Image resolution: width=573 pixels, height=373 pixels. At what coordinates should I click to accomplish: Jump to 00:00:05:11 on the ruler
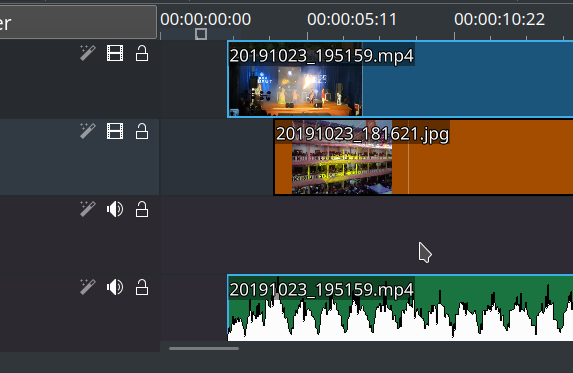[352, 19]
